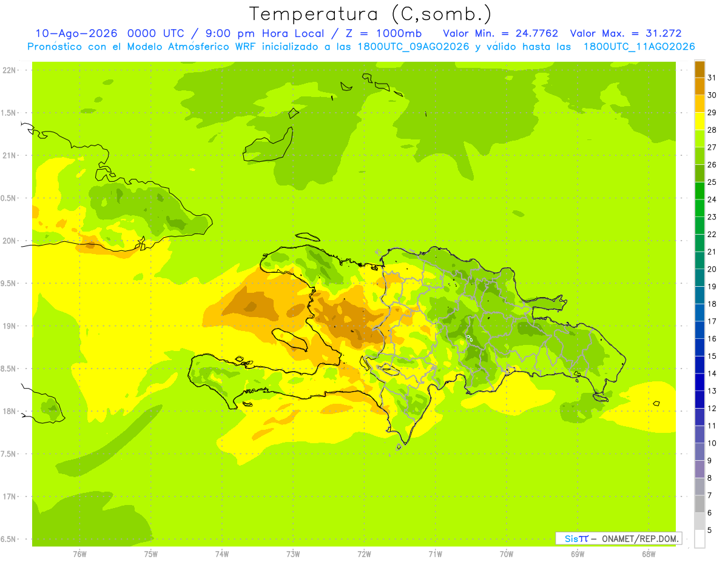This screenshot has width=728, height=562.
Task: Click the legend value 11
Action: point(712,426)
